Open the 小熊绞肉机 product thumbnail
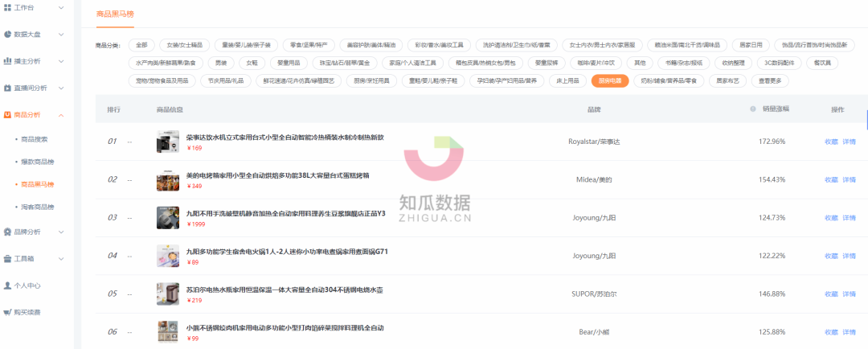 pos(168,332)
